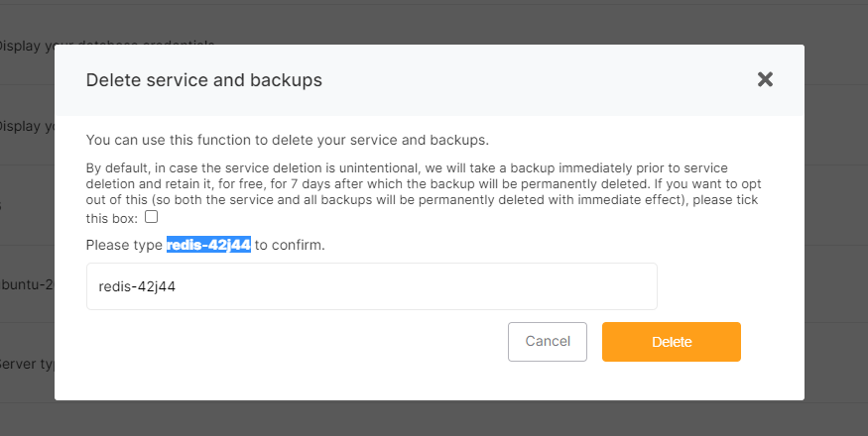Click the dimmed 'Server ty' row on the left
The width and height of the screenshot is (868, 436).
(x=27, y=364)
